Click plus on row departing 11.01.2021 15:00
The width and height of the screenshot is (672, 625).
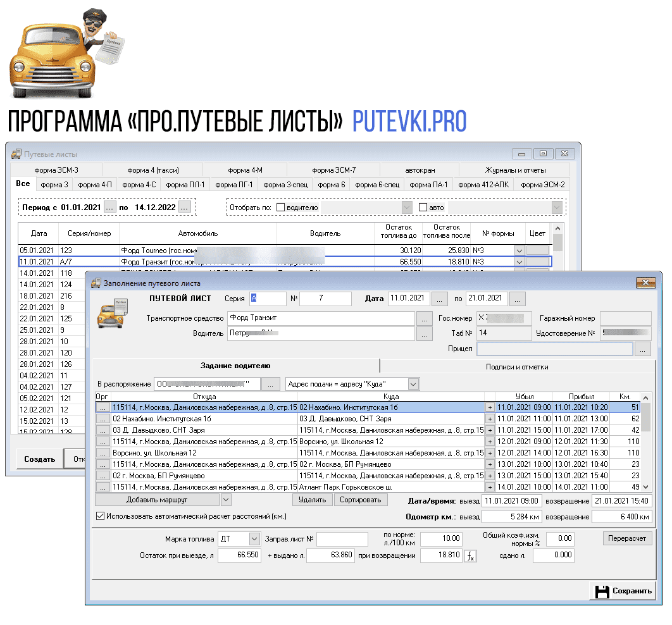pos(490,430)
